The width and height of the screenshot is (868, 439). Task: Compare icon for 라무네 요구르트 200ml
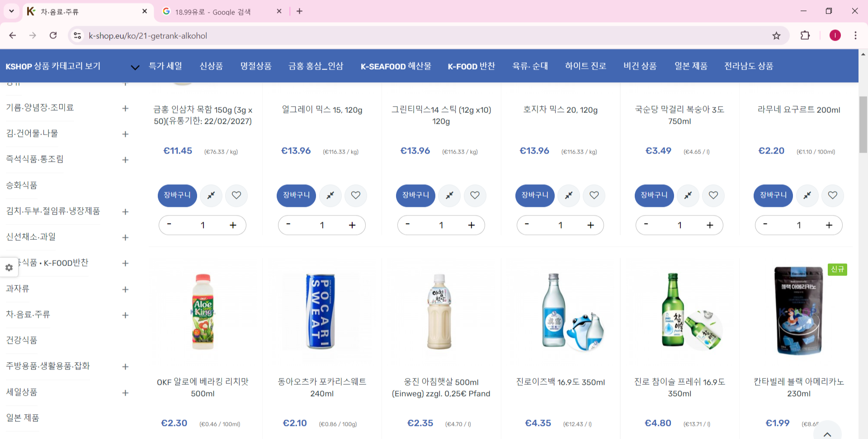tap(807, 196)
